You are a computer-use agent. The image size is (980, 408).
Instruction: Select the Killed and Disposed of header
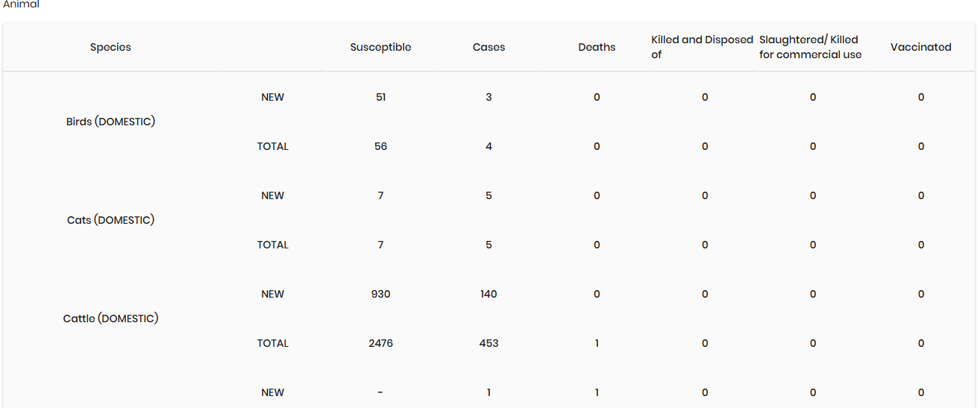[702, 47]
